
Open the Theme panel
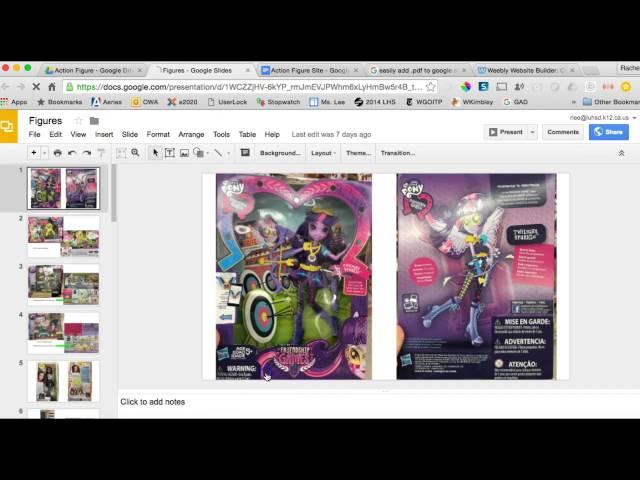tap(358, 153)
